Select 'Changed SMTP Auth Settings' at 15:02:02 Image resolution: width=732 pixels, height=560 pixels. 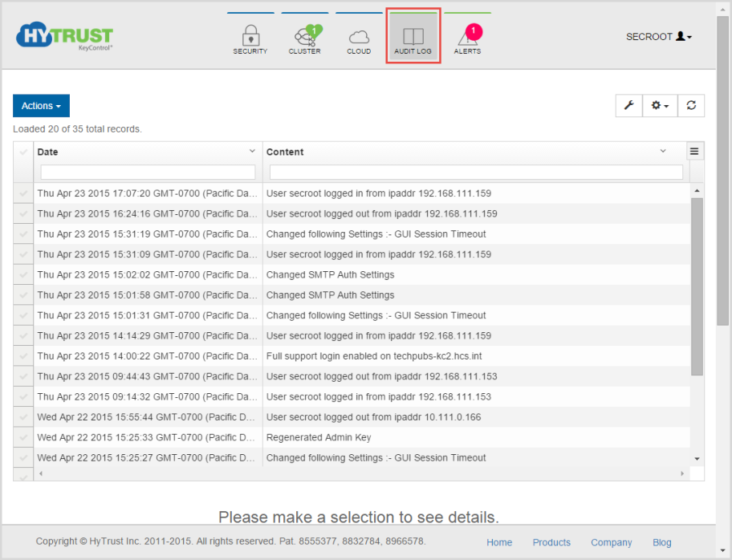pyautogui.click(x=330, y=275)
